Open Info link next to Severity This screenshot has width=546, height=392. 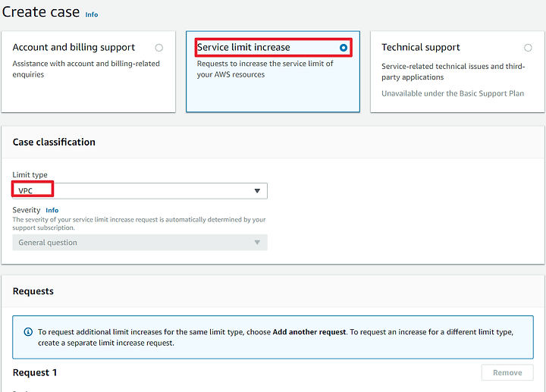click(52, 210)
